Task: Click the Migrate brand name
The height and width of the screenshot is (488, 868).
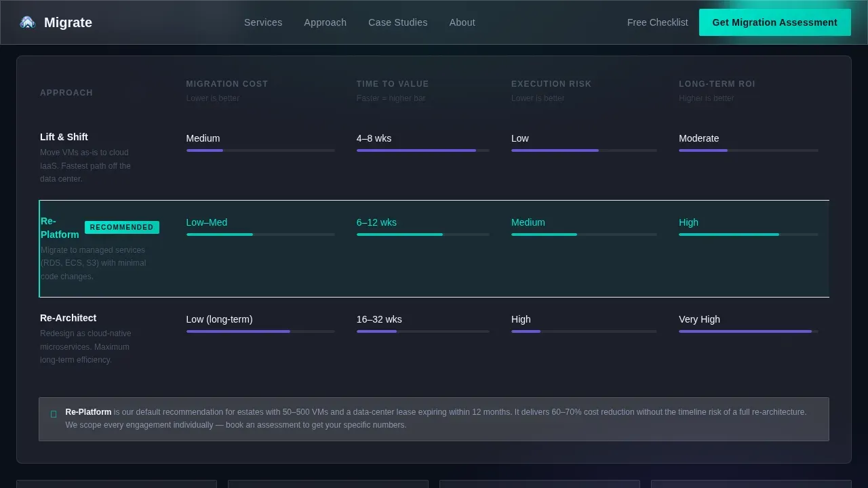Action: [68, 22]
